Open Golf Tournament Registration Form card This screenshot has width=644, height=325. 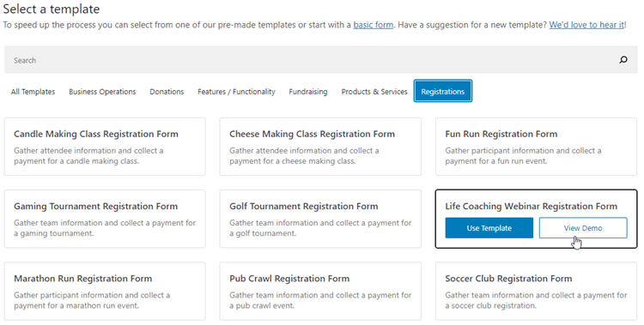[320, 219]
